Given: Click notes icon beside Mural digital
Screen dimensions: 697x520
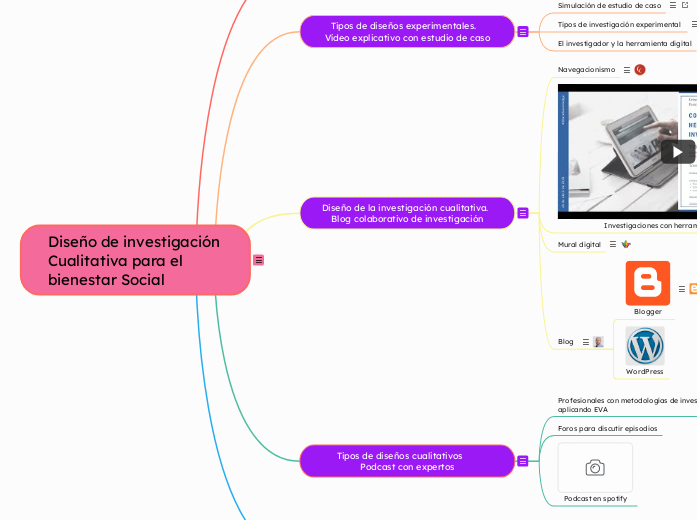Looking at the screenshot, I should click(613, 244).
